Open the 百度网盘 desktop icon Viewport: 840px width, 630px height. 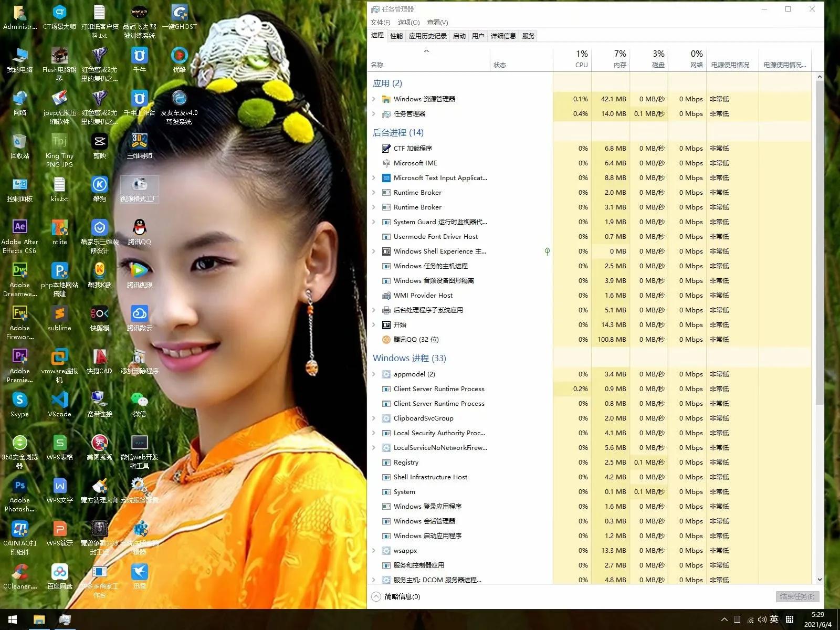point(59,576)
